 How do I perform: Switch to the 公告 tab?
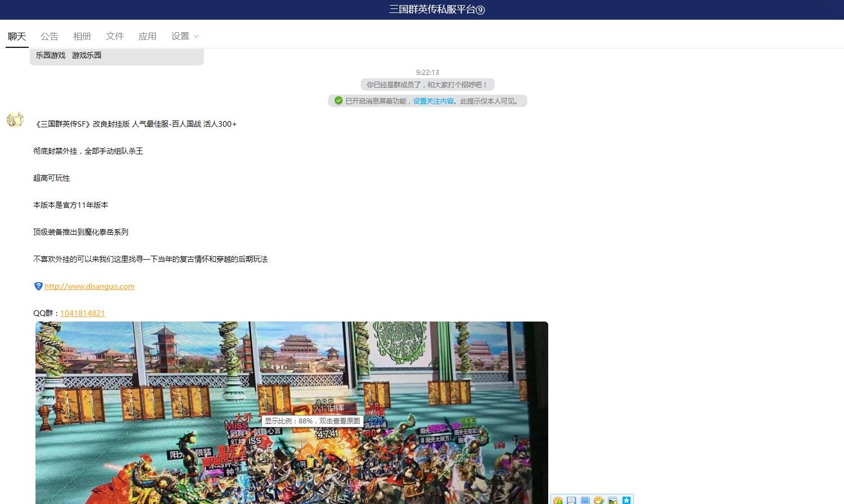coord(50,36)
